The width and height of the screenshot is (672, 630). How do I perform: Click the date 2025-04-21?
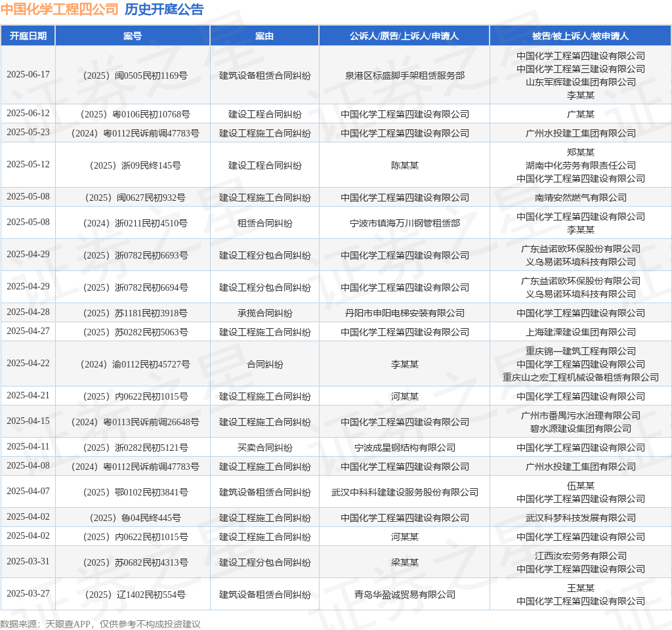click(x=28, y=395)
